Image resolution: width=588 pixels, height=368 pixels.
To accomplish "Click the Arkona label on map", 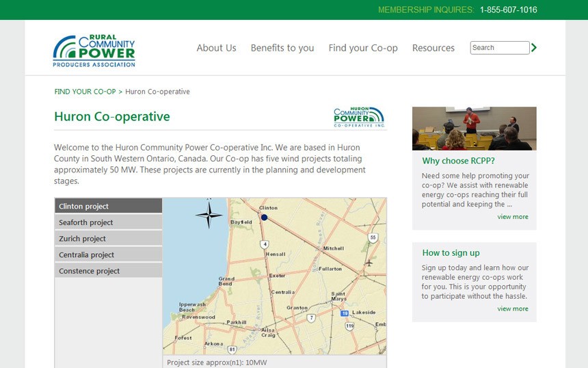I will click(x=214, y=343).
